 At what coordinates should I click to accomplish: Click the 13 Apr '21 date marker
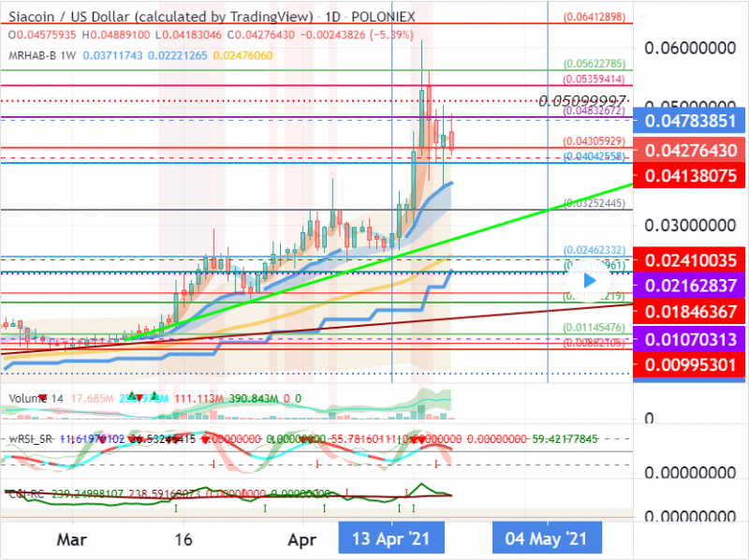coord(391,539)
